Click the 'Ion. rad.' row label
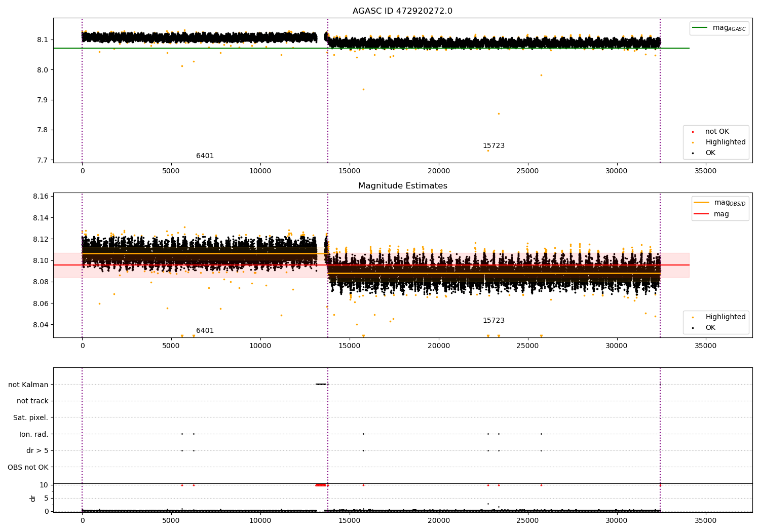This screenshot has height=532, width=760. (x=34, y=435)
